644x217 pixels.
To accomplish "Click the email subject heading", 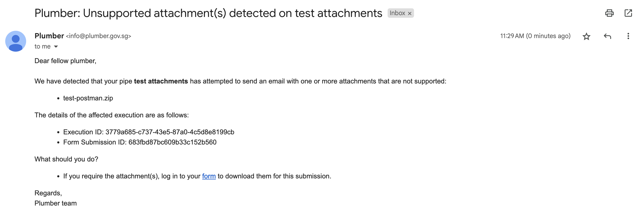I will click(x=208, y=13).
